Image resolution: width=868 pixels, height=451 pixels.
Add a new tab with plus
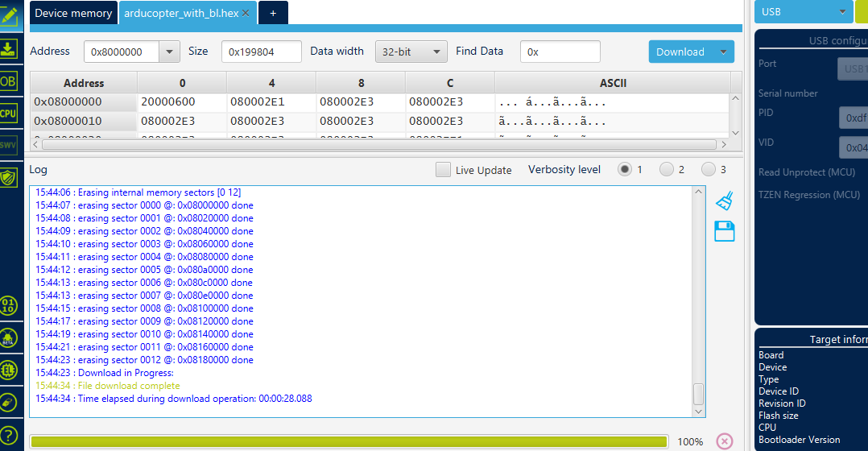pyautogui.click(x=273, y=13)
